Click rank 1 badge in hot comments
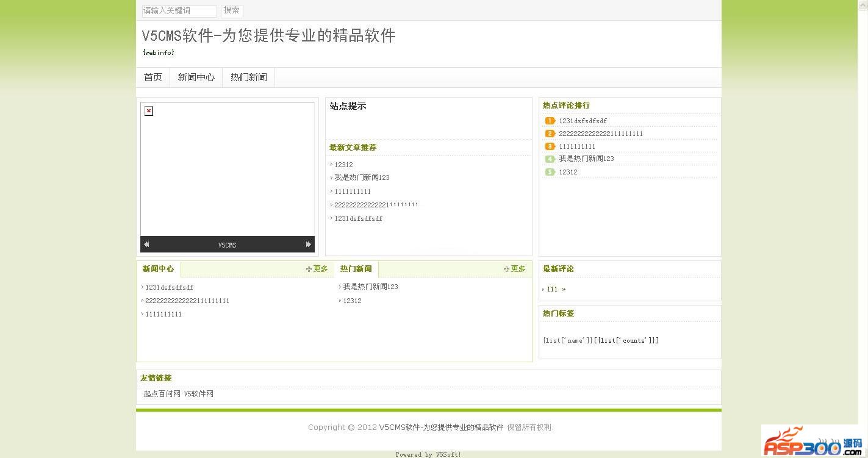The height and width of the screenshot is (458, 868). (550, 121)
